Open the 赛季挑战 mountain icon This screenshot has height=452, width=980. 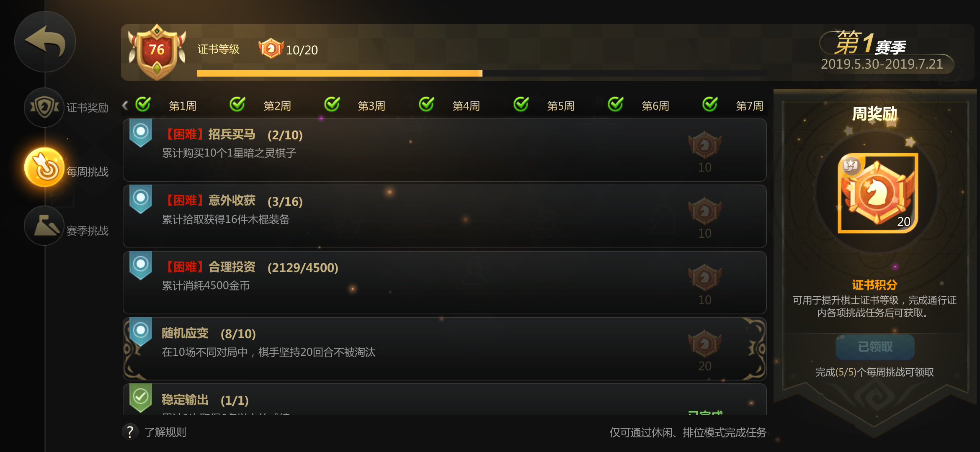pos(44,226)
